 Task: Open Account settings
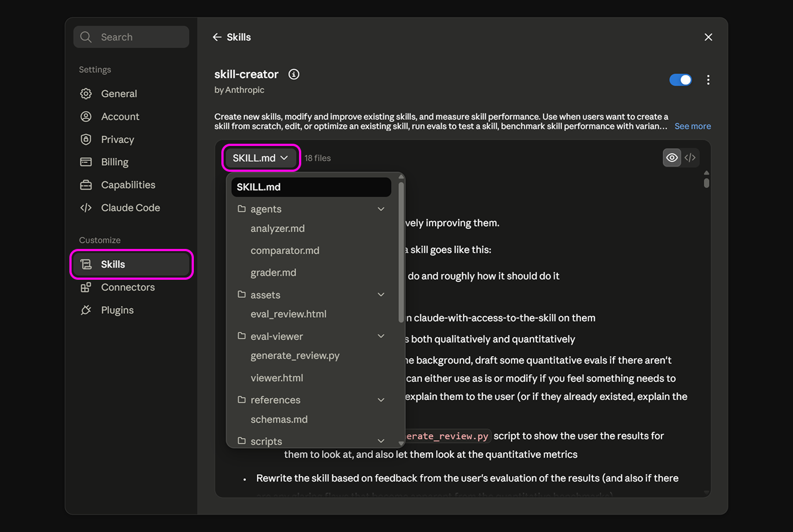[x=131, y=117]
